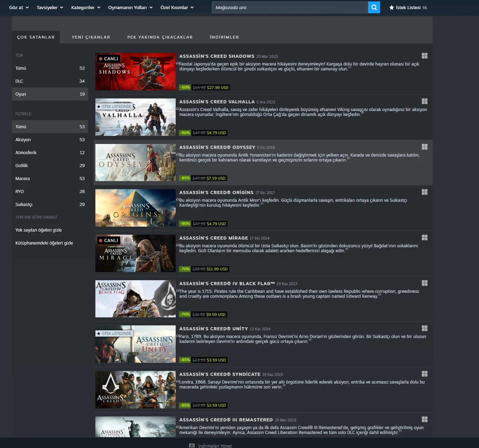Open Assassin's Creed Mirage title link
Screen dimensions: 479x448
coord(214,238)
